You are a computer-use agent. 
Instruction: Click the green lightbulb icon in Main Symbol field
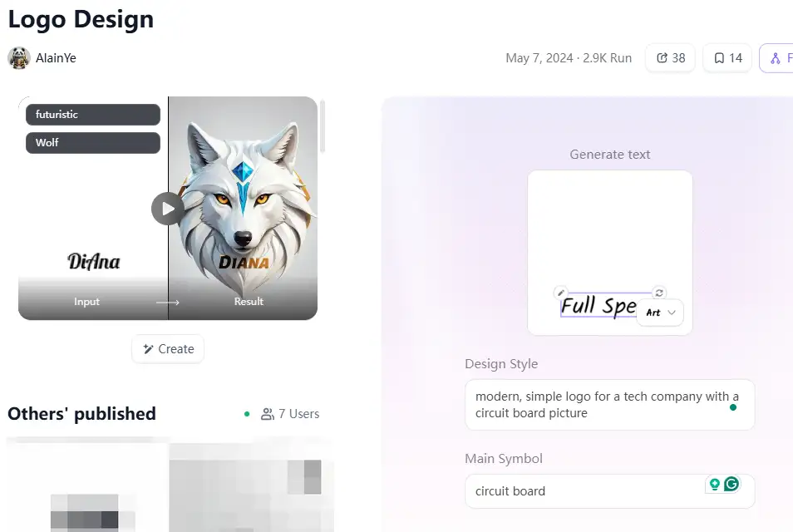click(x=715, y=484)
